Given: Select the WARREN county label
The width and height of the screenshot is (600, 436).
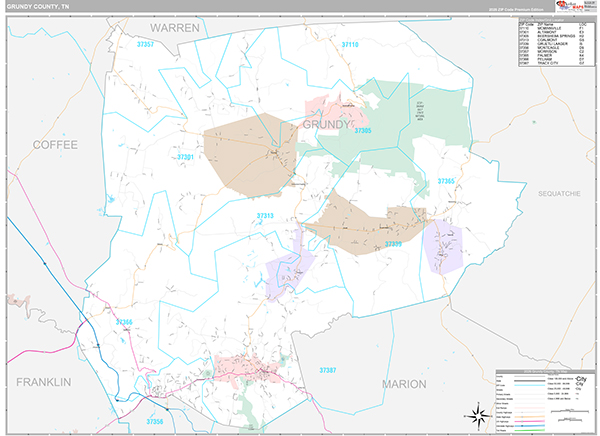Looking at the screenshot, I should point(175,26).
